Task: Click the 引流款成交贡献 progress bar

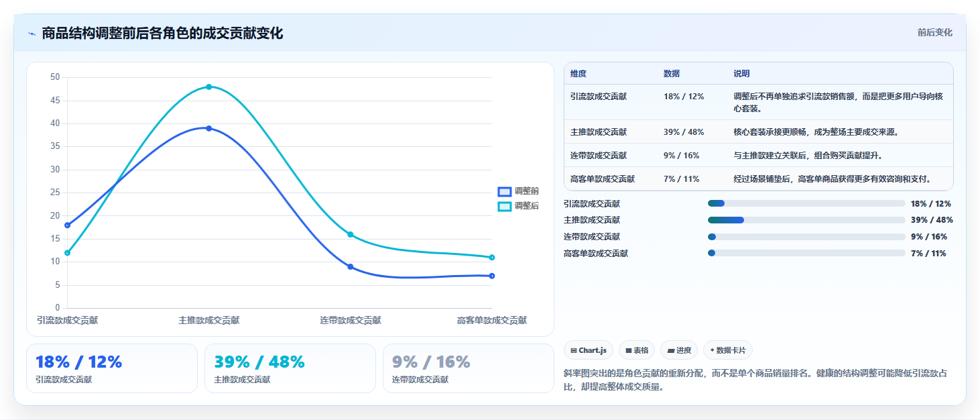Action: tap(806, 203)
